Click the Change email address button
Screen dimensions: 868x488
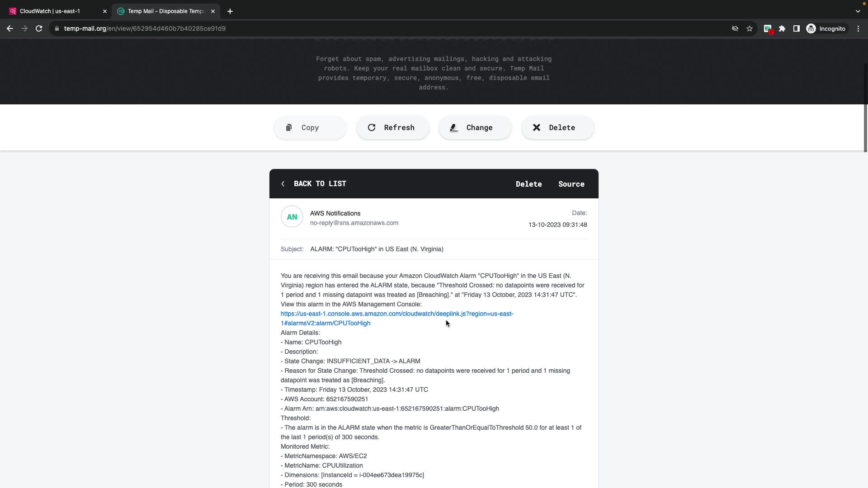pos(475,128)
